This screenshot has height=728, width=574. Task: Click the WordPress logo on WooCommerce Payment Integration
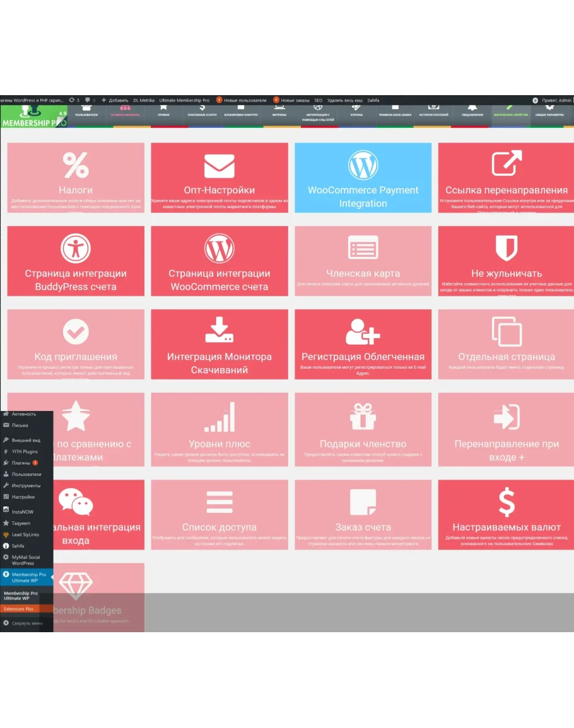pos(363,165)
